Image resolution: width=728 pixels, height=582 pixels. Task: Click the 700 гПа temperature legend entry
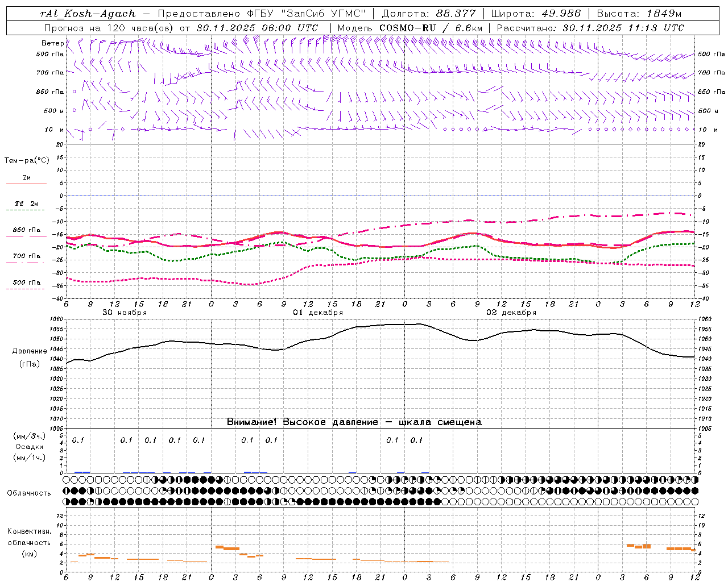tap(27, 256)
